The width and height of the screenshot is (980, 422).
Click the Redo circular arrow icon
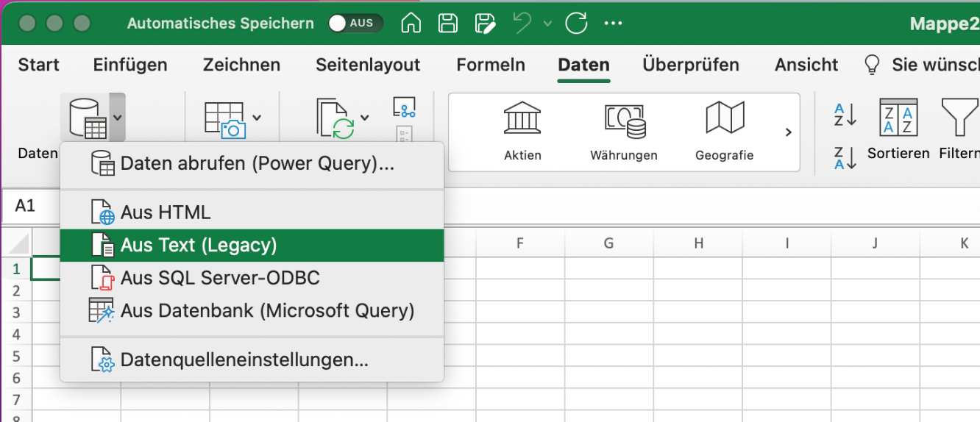pos(577,23)
